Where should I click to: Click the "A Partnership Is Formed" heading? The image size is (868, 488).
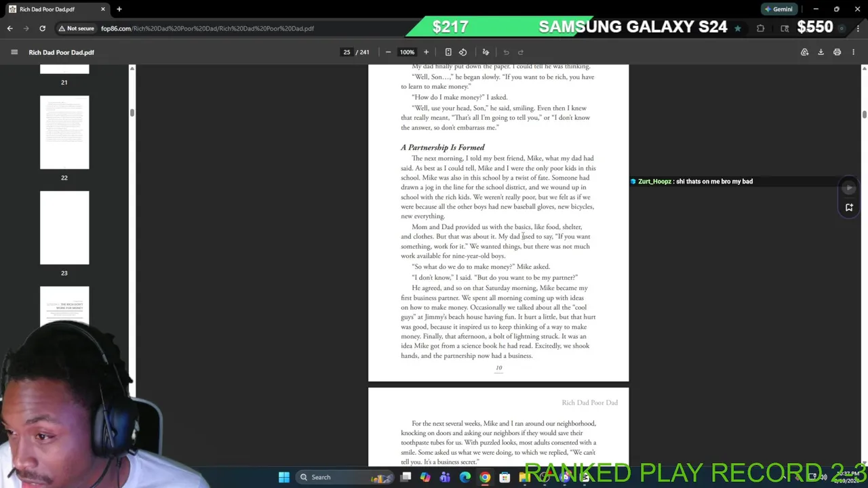pyautogui.click(x=442, y=147)
